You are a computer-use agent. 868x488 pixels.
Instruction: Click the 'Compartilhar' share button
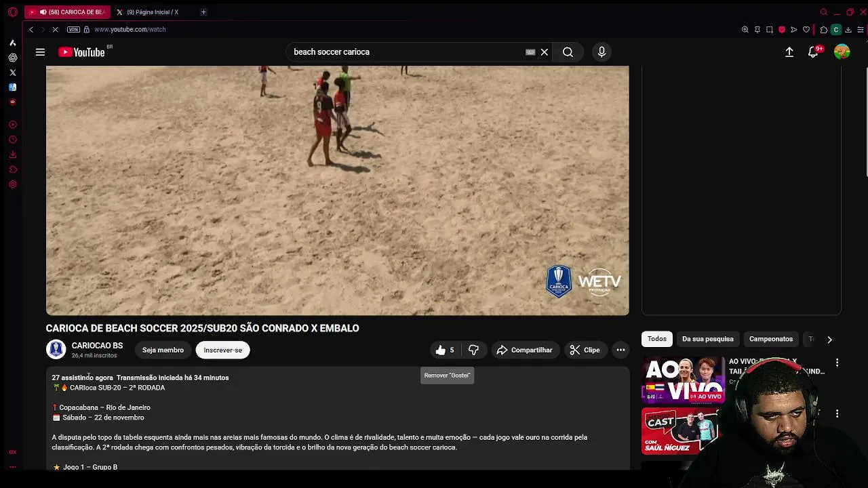(x=525, y=350)
